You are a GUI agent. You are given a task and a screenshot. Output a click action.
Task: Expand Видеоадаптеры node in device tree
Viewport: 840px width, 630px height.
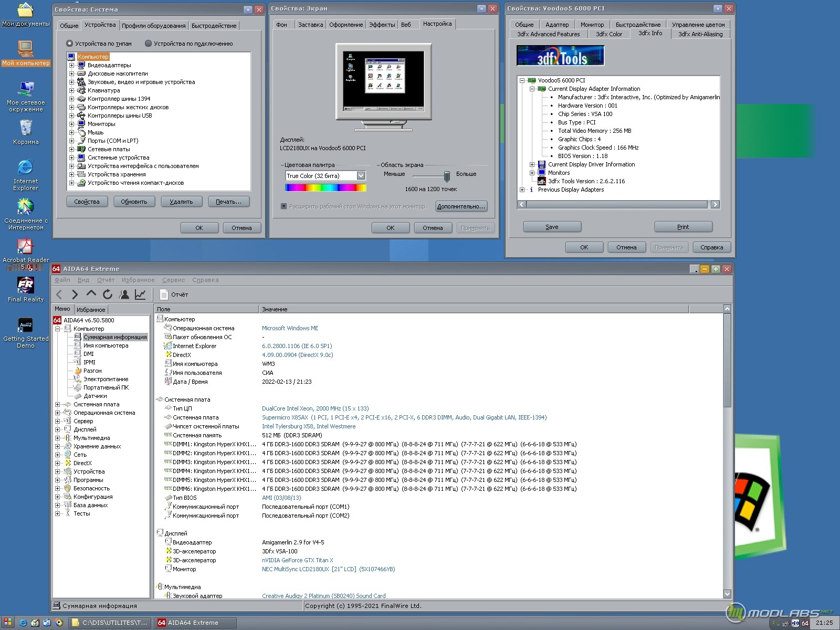coord(72,65)
